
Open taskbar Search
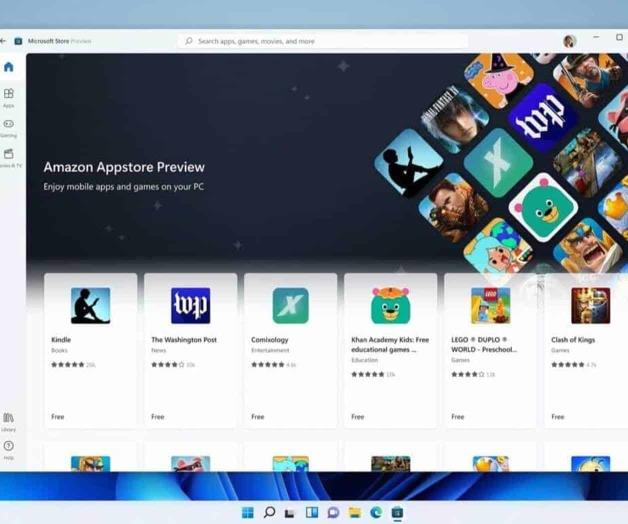(270, 512)
